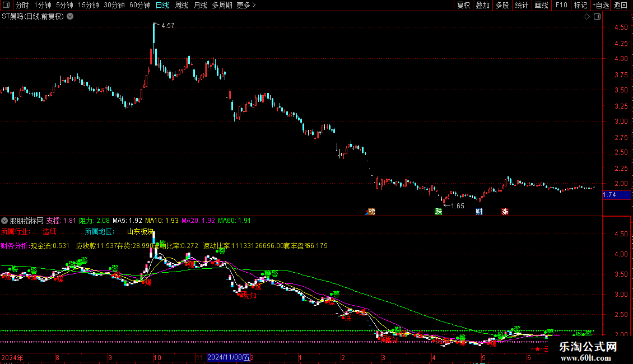
Task: Open F10 company info
Action: (561, 5)
